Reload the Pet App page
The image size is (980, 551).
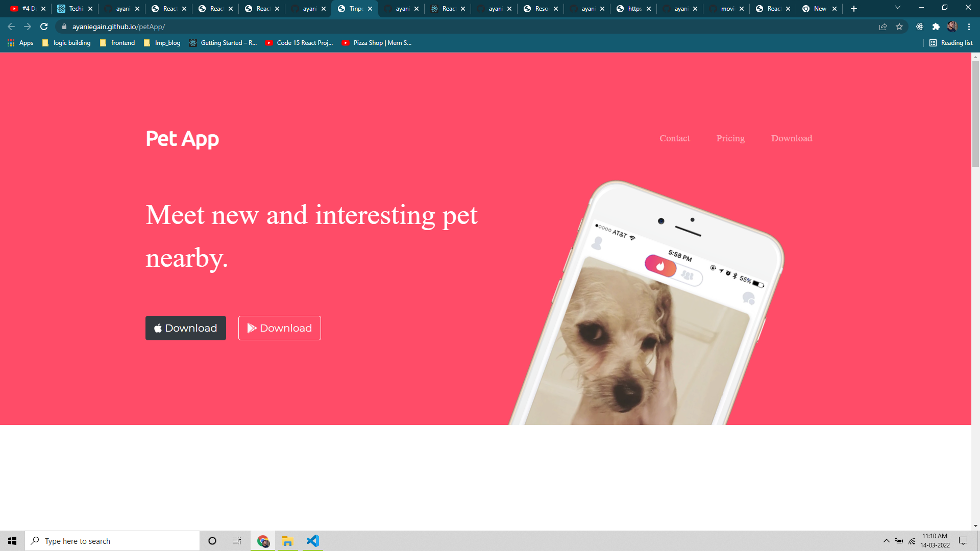coord(43,27)
